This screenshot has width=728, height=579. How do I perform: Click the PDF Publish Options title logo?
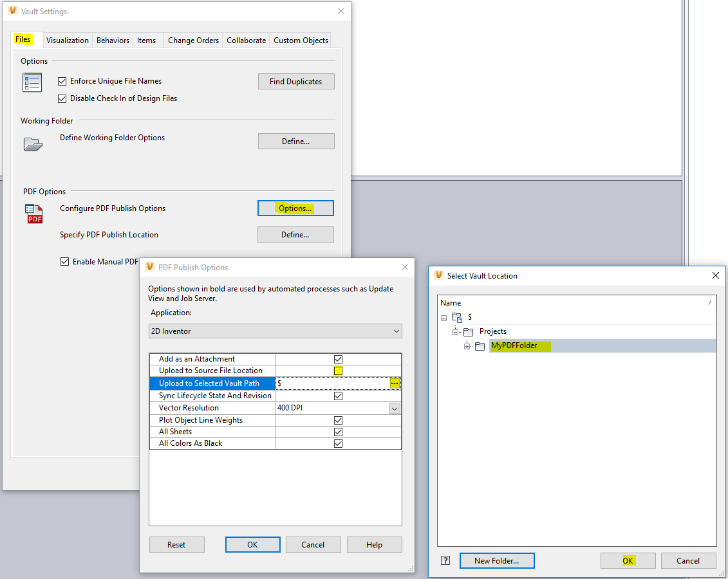coord(150,267)
